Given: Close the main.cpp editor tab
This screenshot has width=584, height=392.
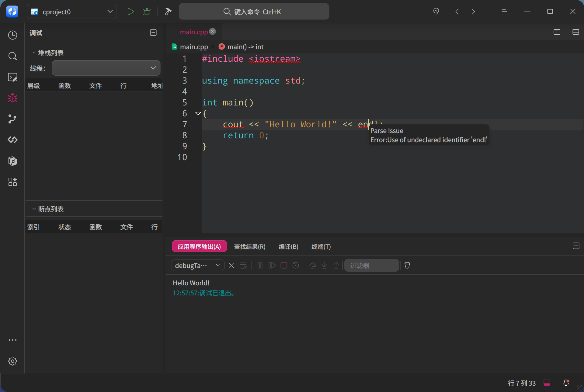Looking at the screenshot, I should click(213, 31).
